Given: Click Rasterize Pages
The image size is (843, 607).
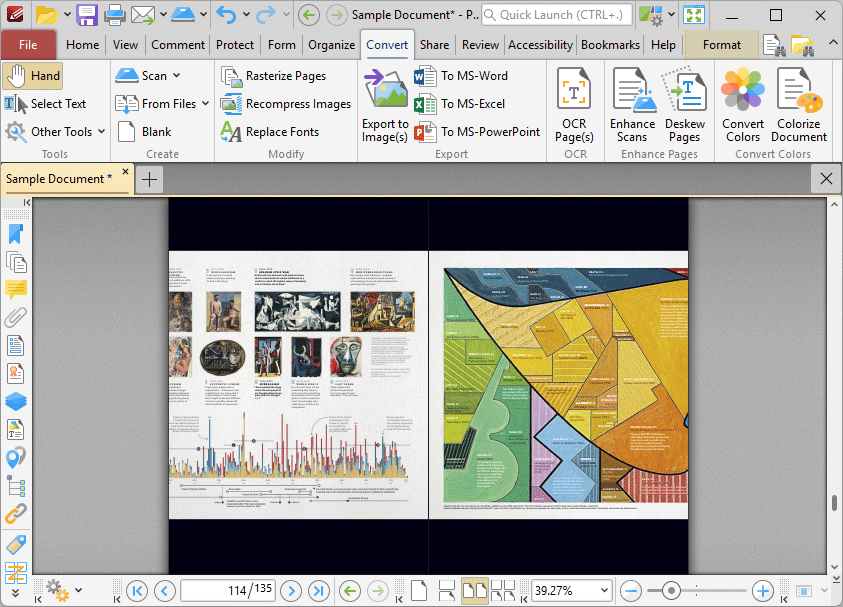Looking at the screenshot, I should 274,76.
